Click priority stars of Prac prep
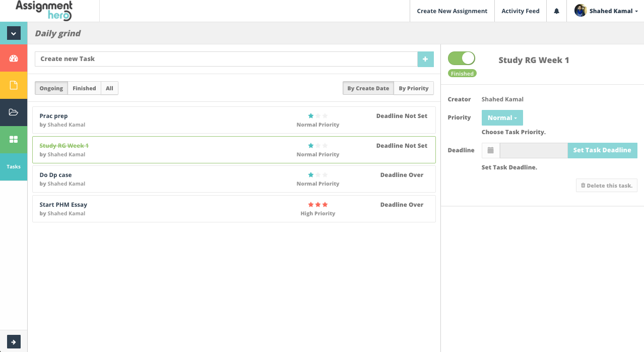This screenshot has height=352, width=644. (318, 116)
